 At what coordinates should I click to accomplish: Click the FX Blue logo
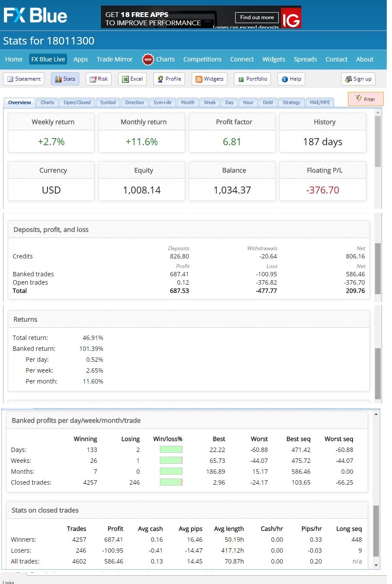(x=35, y=16)
